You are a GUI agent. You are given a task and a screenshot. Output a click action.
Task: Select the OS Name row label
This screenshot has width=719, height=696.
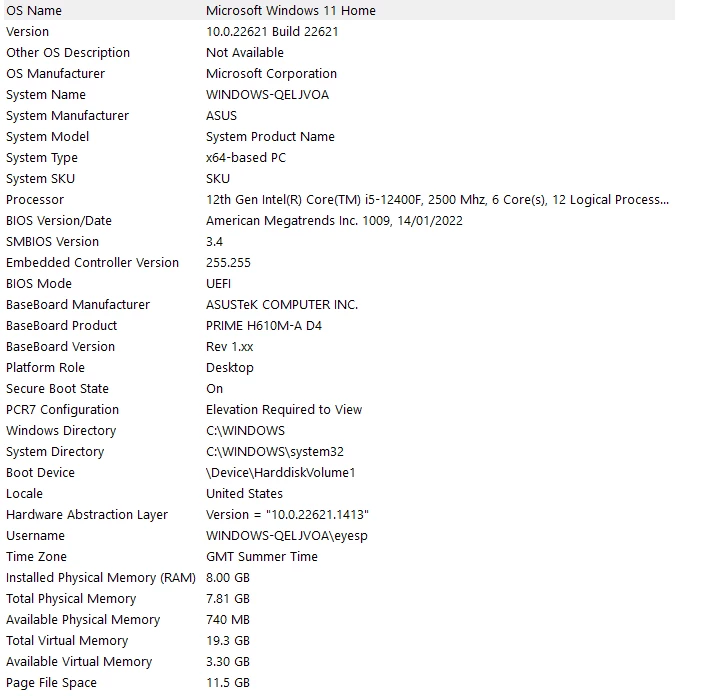coord(34,11)
